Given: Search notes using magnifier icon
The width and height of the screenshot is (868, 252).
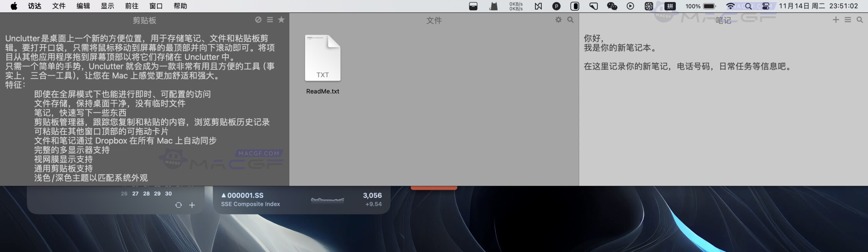Looking at the screenshot, I should click(x=860, y=20).
